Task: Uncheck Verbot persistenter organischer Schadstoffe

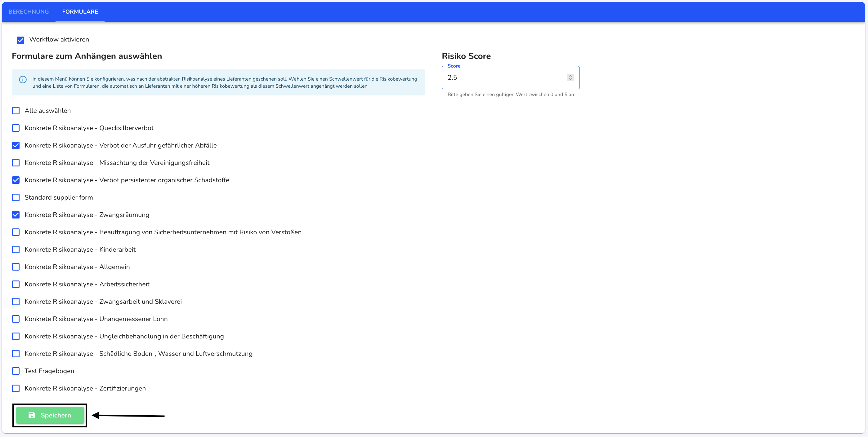Action: click(16, 180)
